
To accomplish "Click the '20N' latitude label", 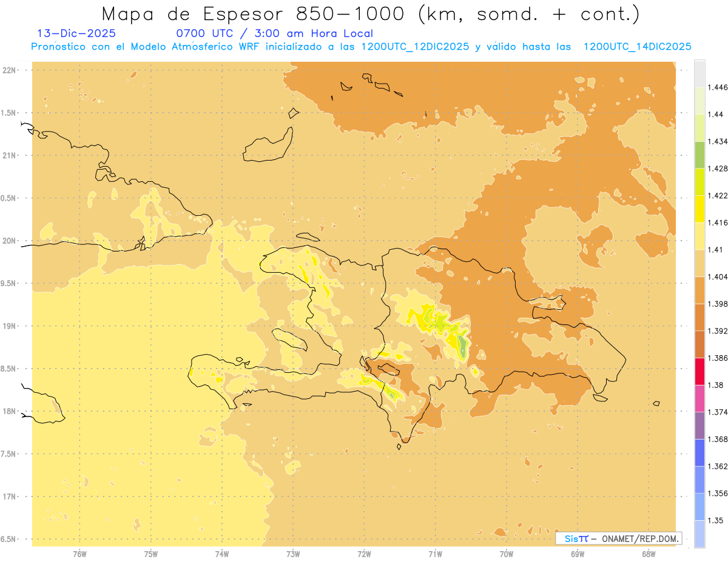I will point(9,241).
